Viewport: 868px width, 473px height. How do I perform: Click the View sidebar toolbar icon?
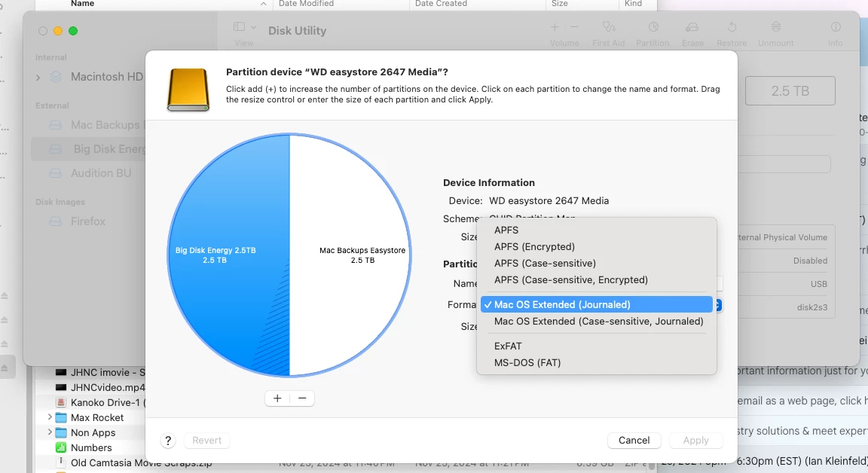coord(239,26)
